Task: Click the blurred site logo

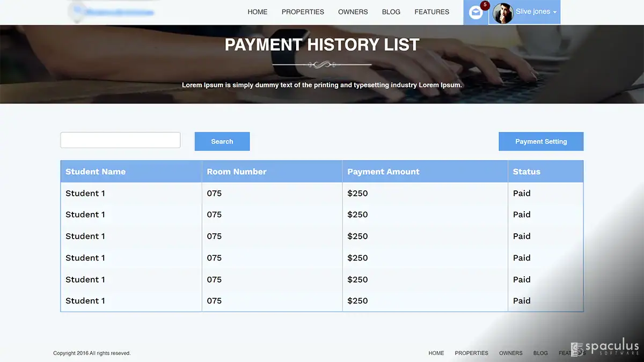Action: [x=113, y=11]
